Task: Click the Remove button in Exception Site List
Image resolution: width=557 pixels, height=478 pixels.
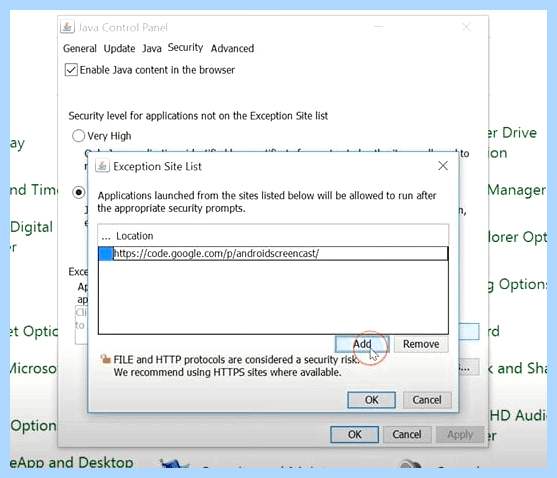Action: 421,344
